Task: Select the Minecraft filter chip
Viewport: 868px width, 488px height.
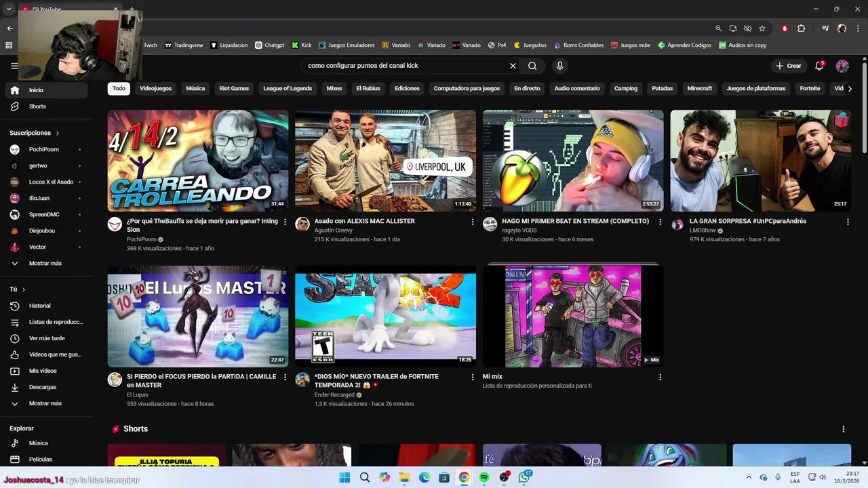Action: [x=700, y=88]
